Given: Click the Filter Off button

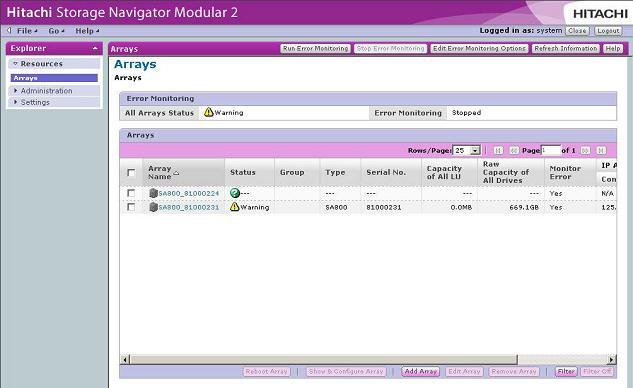Looking at the screenshot, I should coord(597,371).
